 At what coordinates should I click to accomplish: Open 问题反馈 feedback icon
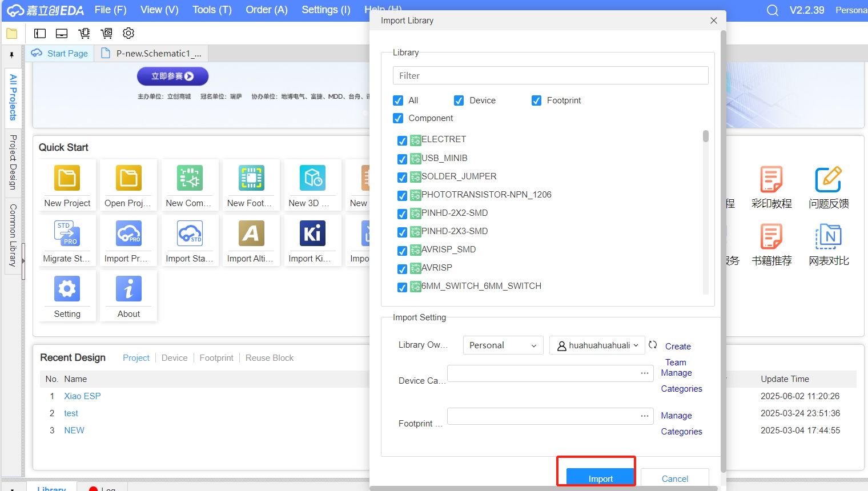tap(829, 180)
